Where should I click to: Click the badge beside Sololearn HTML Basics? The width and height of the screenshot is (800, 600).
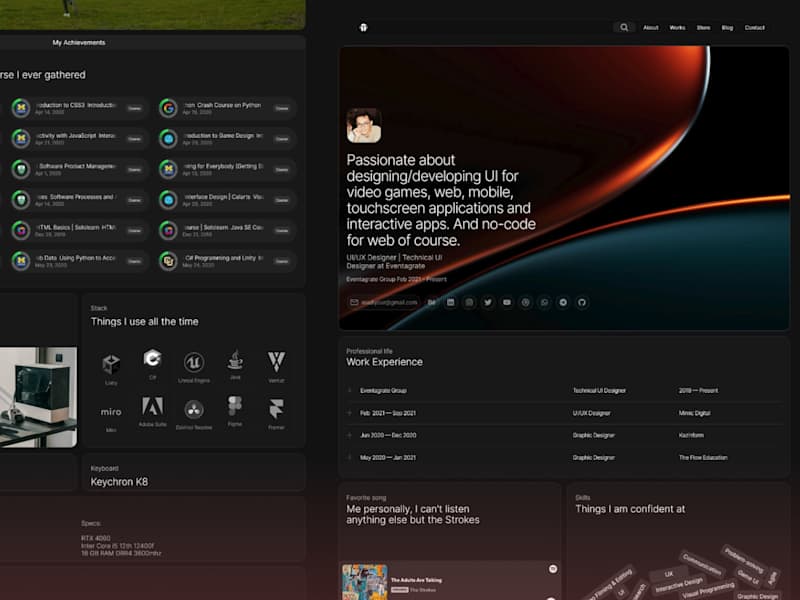(21, 231)
